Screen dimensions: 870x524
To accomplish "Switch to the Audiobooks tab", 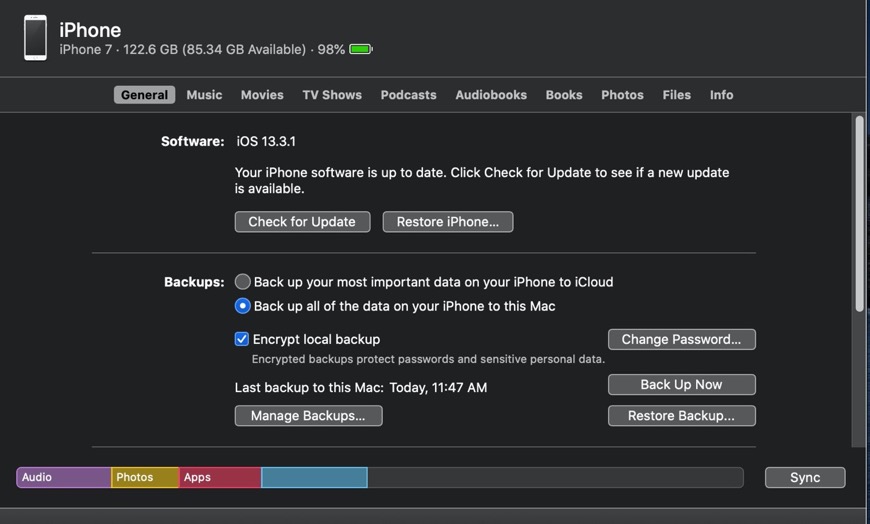I will 491,95.
